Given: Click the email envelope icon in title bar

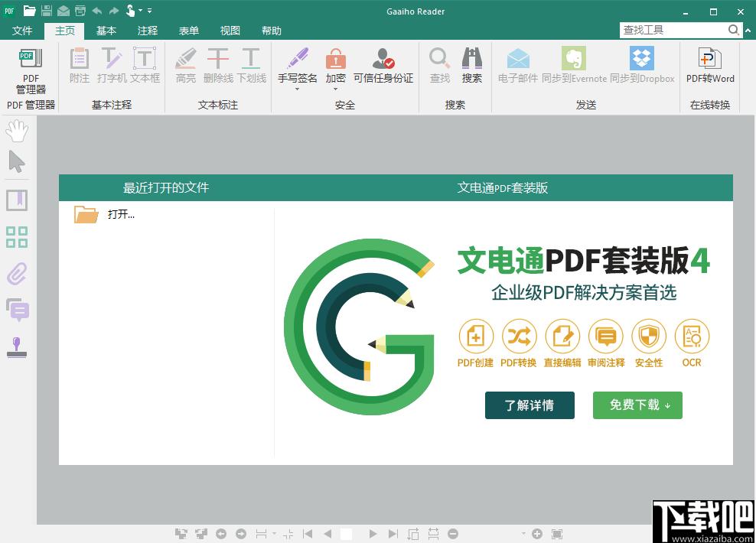Looking at the screenshot, I should [64, 11].
